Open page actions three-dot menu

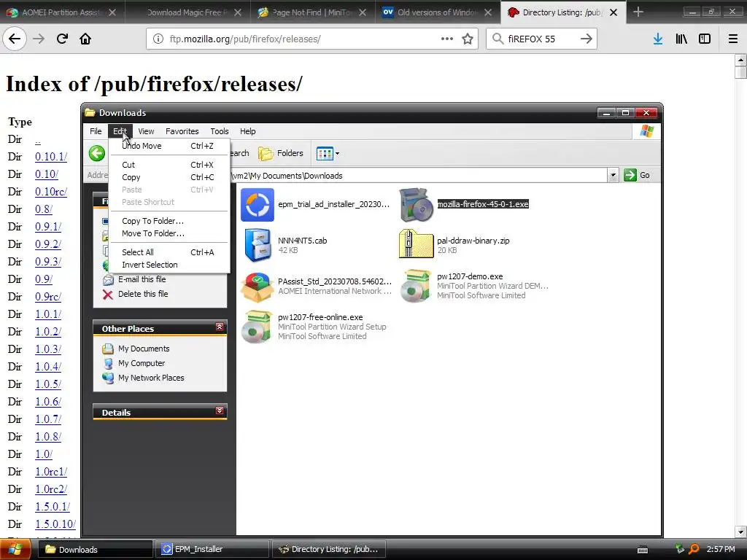click(x=447, y=39)
